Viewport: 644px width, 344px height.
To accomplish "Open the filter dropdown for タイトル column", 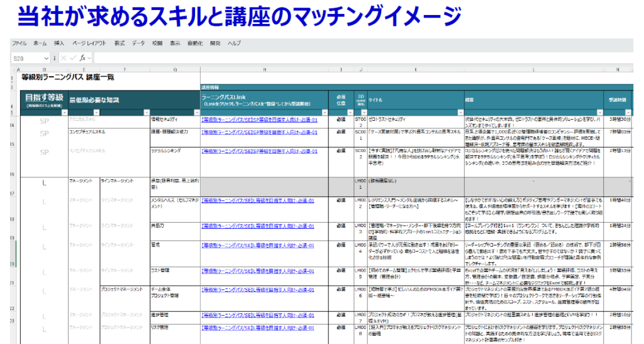I will click(x=460, y=113).
